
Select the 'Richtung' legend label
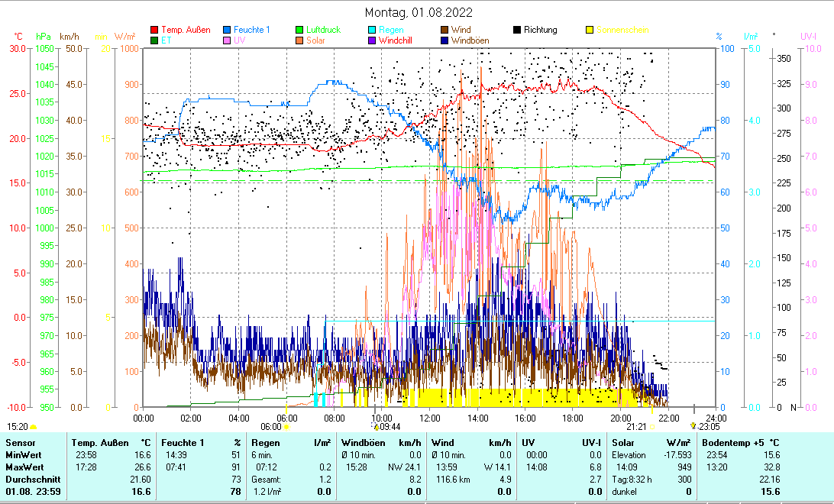click(x=541, y=31)
